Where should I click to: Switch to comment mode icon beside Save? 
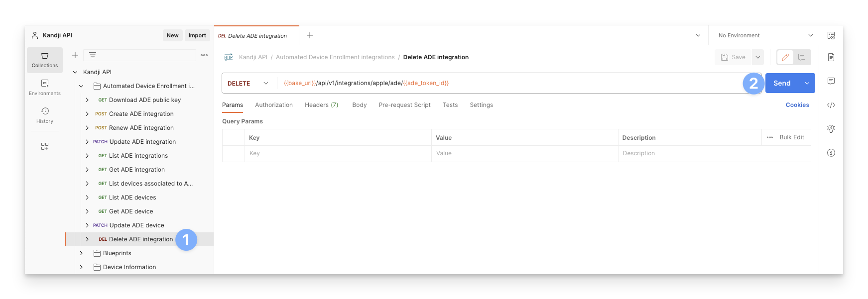tap(802, 57)
